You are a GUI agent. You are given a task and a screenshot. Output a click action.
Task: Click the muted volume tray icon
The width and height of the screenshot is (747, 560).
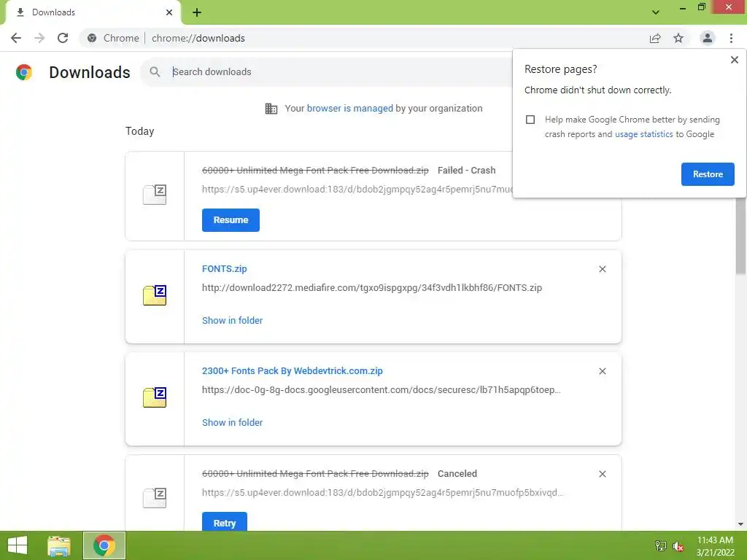(x=678, y=545)
